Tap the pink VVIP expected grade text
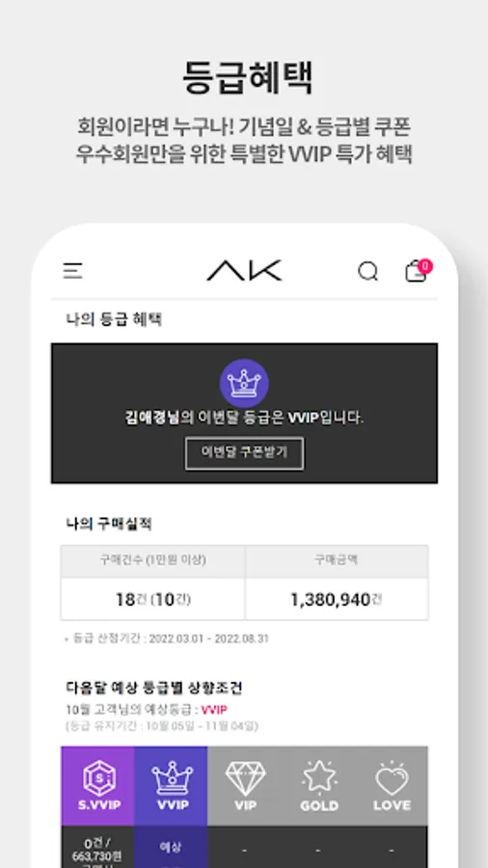The height and width of the screenshot is (868, 488). [214, 710]
